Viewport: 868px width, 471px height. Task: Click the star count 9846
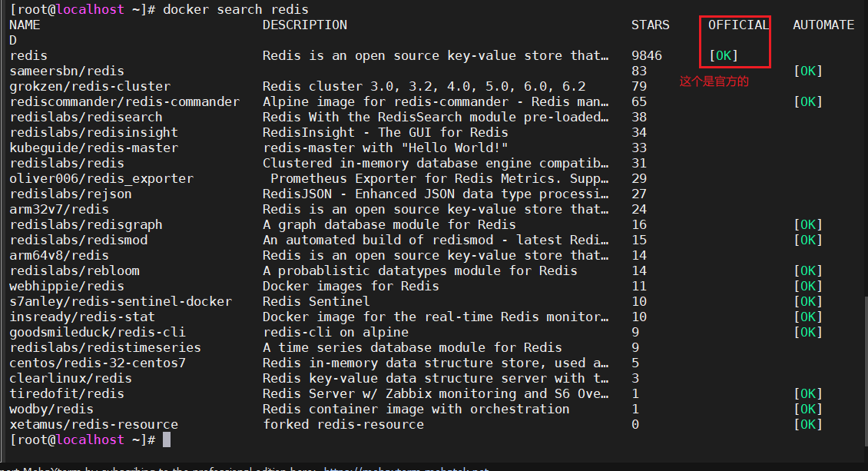click(647, 55)
